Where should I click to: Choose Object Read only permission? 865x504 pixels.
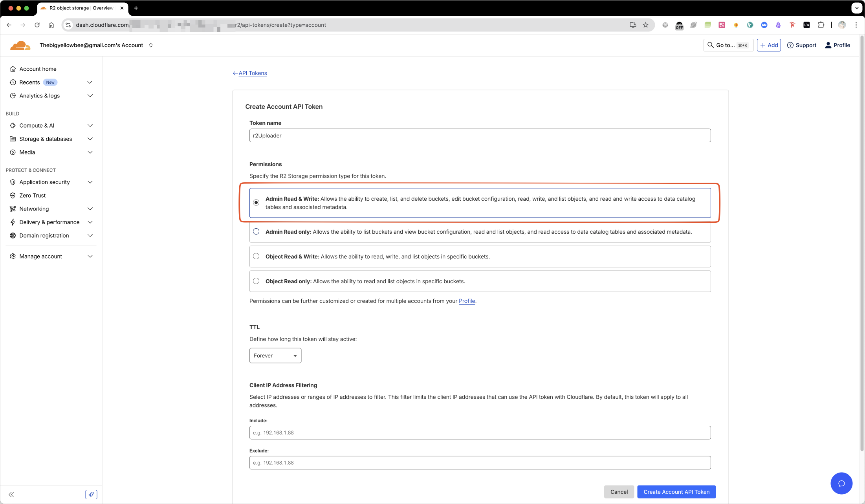tap(256, 281)
